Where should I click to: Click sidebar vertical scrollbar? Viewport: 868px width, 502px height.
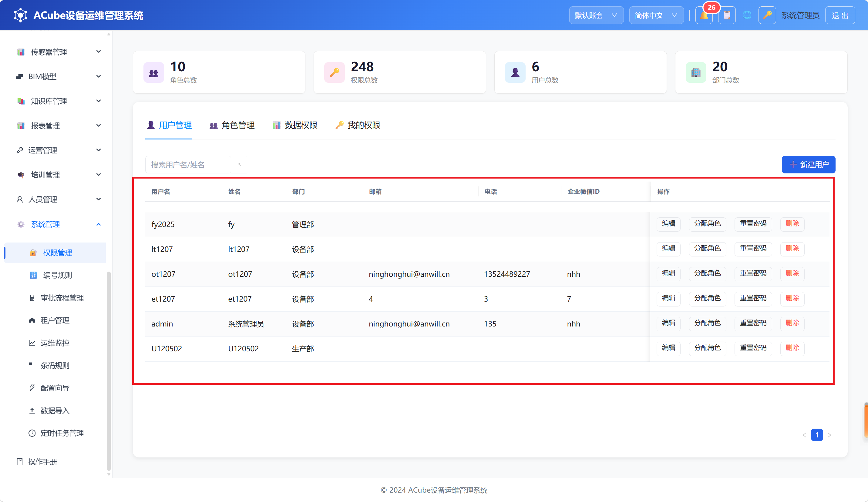[109, 371]
